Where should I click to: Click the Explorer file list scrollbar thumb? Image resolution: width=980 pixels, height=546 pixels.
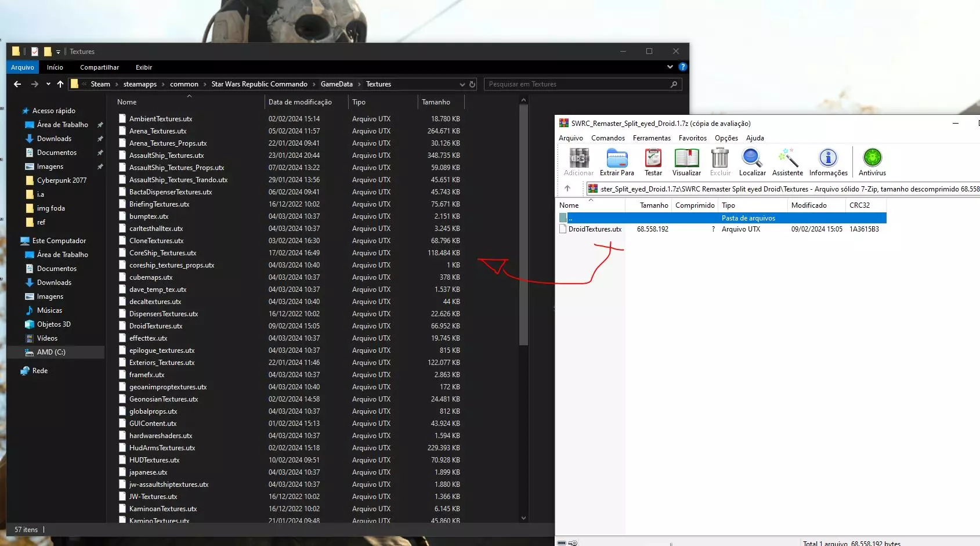point(523,225)
